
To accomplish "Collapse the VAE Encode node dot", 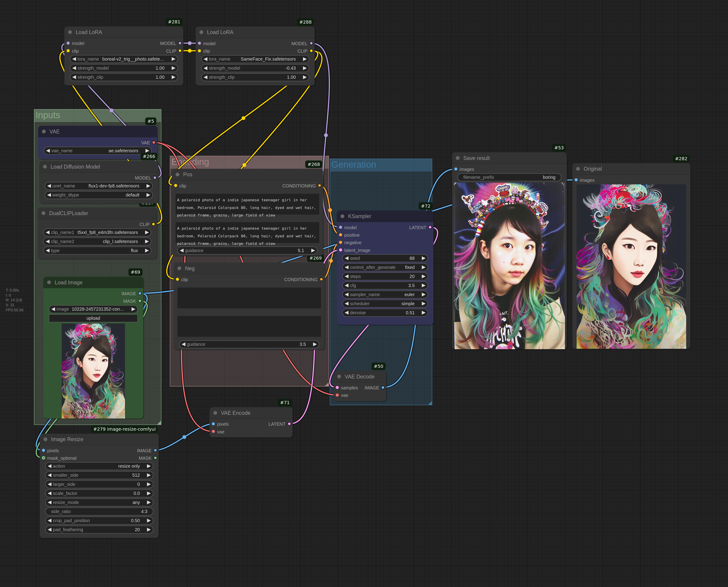I will tap(215, 413).
